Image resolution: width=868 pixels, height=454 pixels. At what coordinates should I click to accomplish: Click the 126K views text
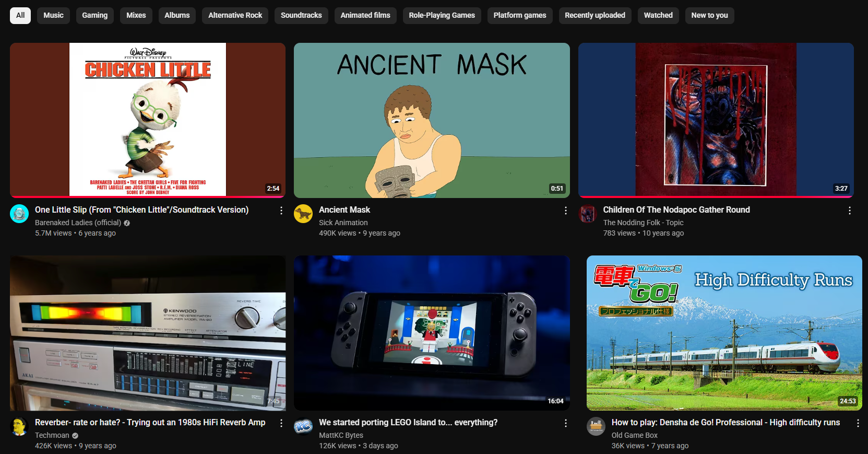click(x=337, y=446)
